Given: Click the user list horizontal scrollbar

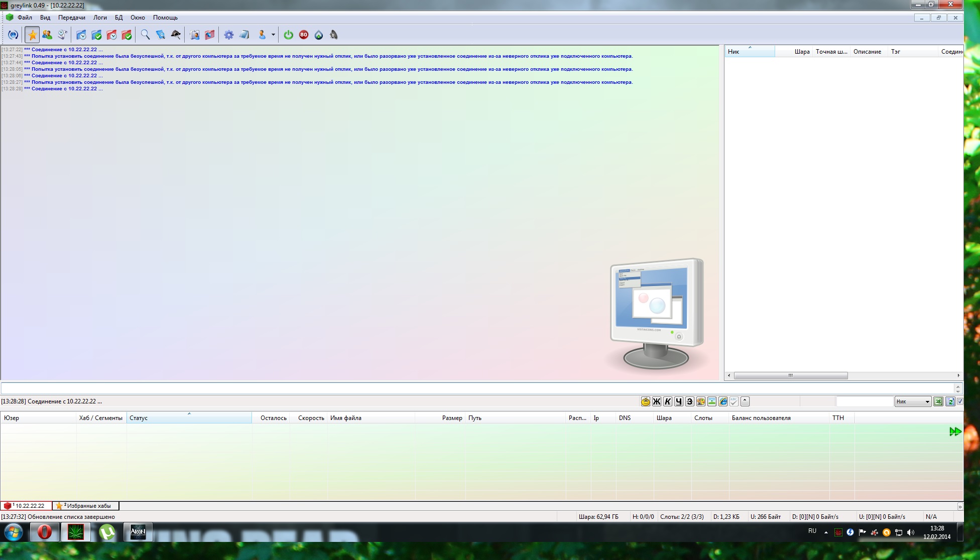Looking at the screenshot, I should pyautogui.click(x=790, y=375).
